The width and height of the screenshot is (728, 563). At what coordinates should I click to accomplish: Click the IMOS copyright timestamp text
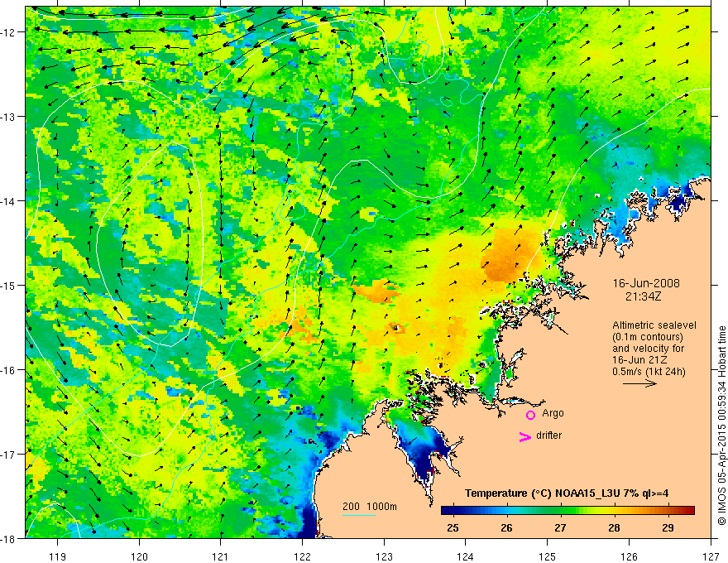click(x=721, y=426)
